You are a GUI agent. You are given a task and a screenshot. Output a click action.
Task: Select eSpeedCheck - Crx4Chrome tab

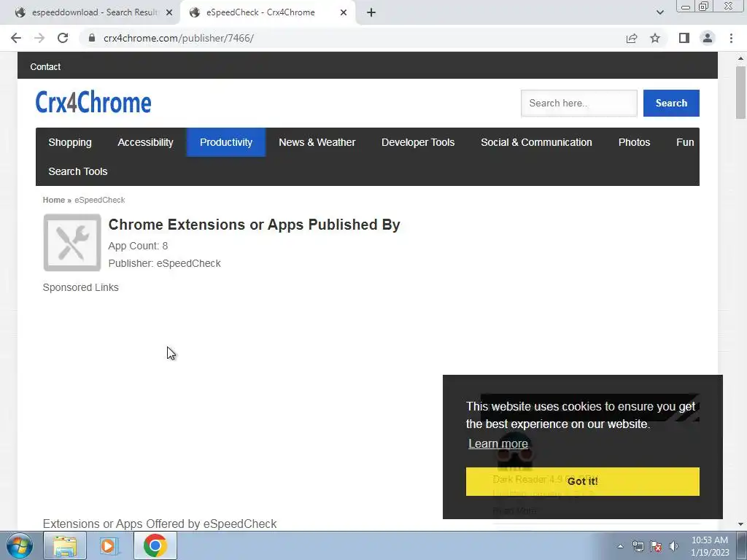tap(260, 12)
